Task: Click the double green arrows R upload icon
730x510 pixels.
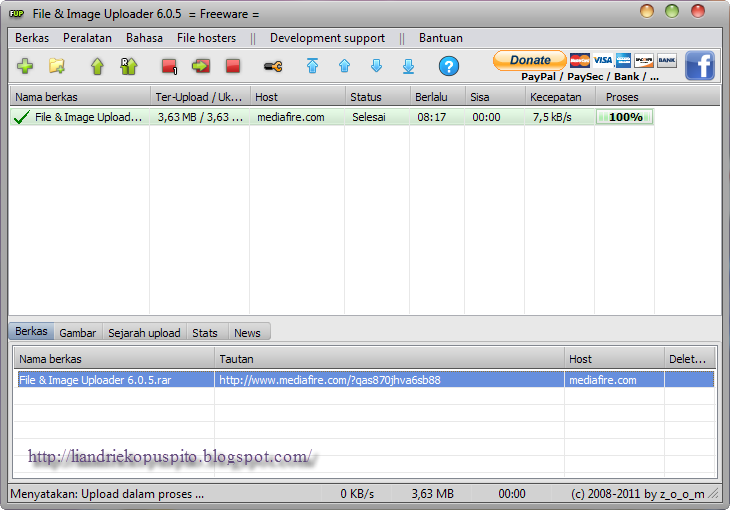Action: 128,66
